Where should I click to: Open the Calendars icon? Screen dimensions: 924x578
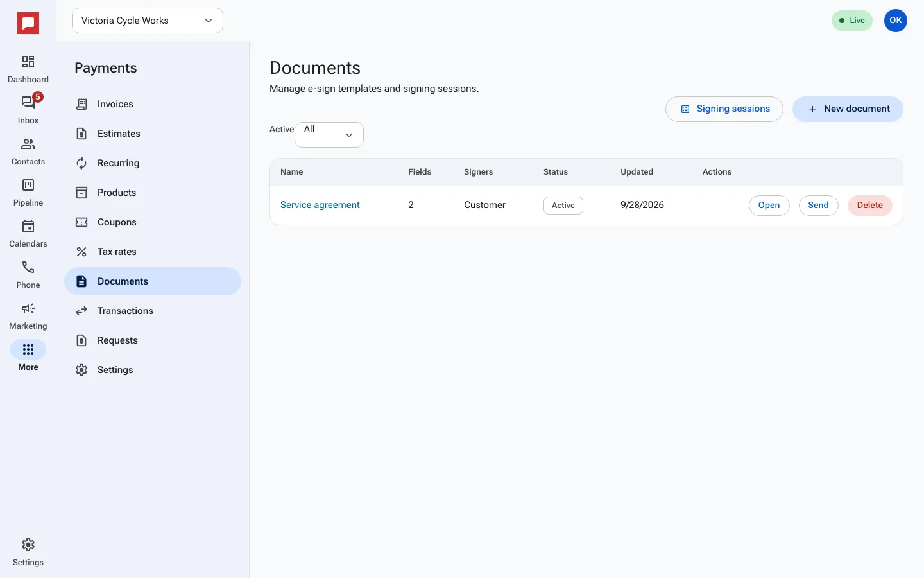pyautogui.click(x=28, y=226)
